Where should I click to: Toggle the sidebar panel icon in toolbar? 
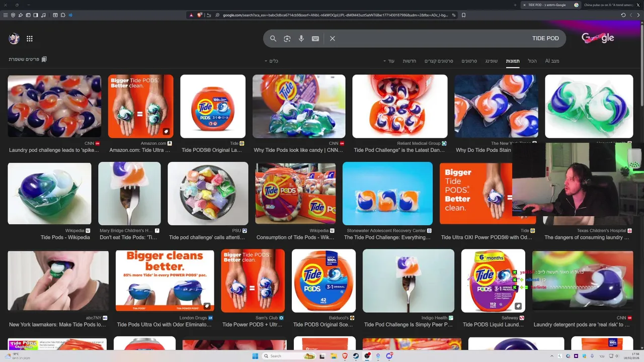click(x=36, y=15)
